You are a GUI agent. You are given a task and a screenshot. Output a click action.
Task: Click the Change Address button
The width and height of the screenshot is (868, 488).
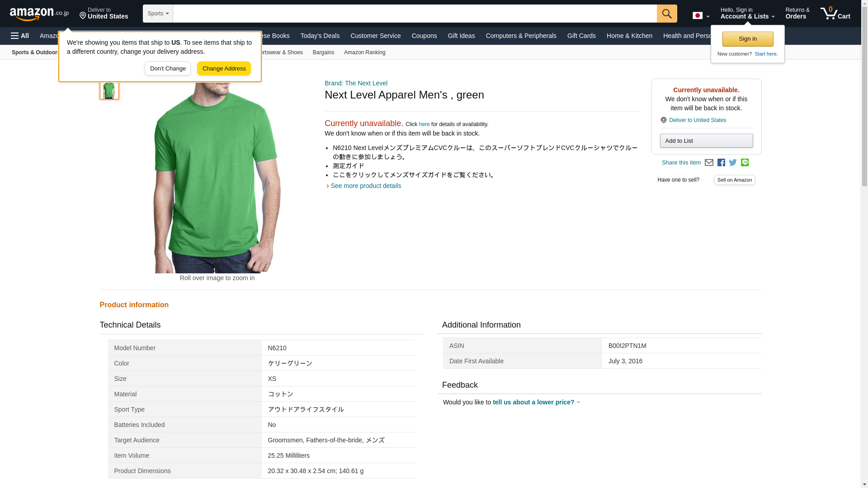(224, 69)
